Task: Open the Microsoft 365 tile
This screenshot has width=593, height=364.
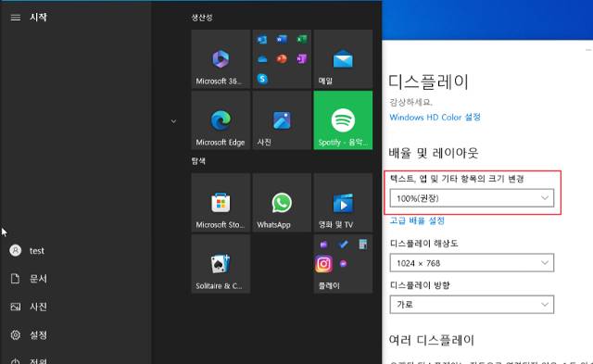Action: click(x=221, y=59)
